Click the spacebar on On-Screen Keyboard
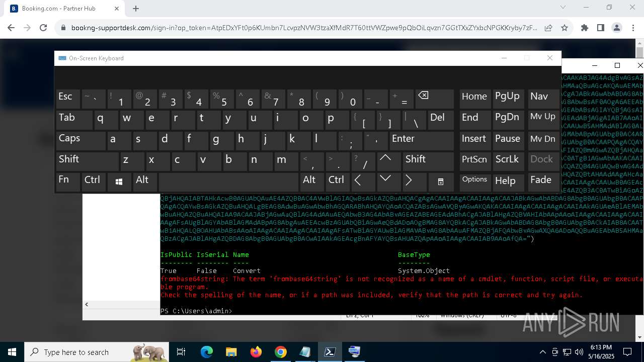The height and width of the screenshot is (362, 644). (228, 182)
